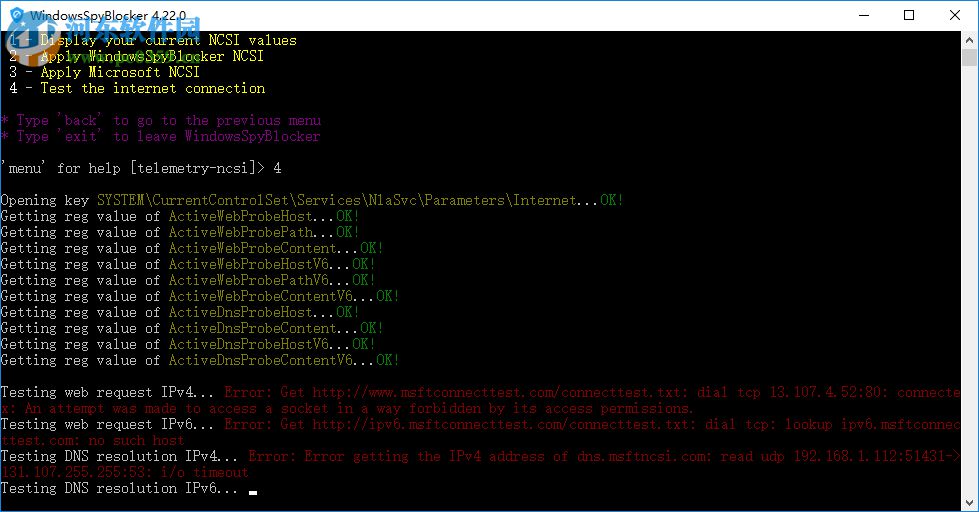Click the scrollbar up arrow
The image size is (979, 512).
point(969,40)
